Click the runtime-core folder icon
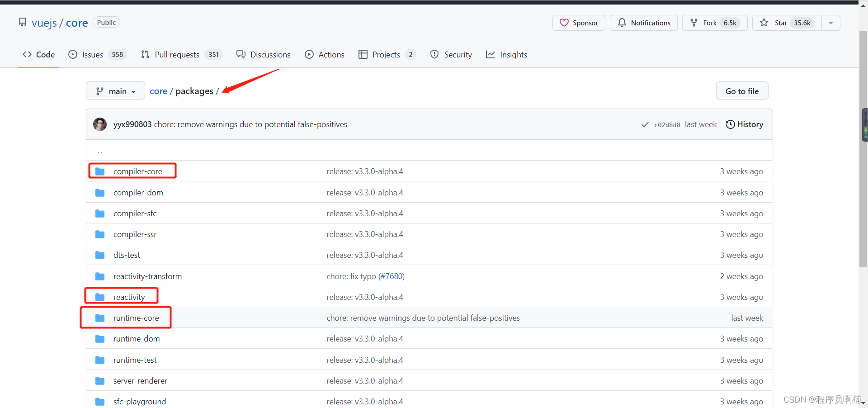Viewport: 868px width, 408px height. coord(100,318)
